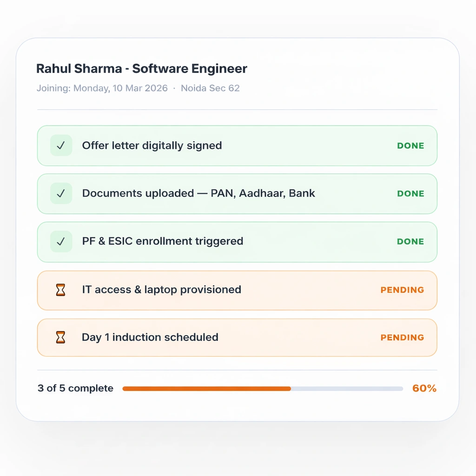This screenshot has height=476, width=476.
Task: Click the checkmark on the third checklist item
Action: click(61, 241)
